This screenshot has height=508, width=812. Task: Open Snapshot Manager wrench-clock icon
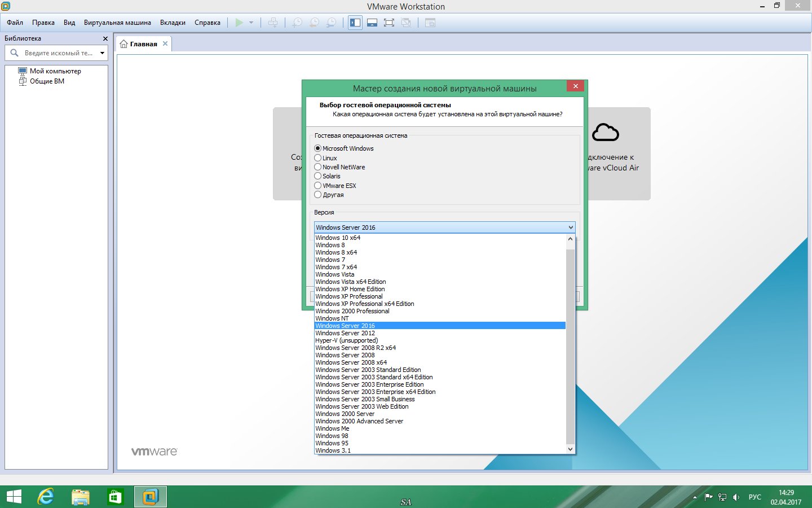pos(332,23)
